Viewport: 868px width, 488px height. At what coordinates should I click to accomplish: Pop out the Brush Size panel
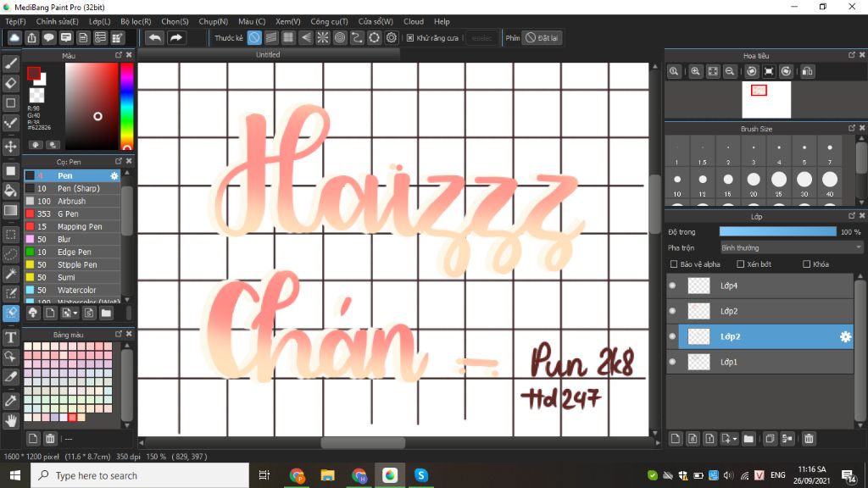click(x=851, y=128)
